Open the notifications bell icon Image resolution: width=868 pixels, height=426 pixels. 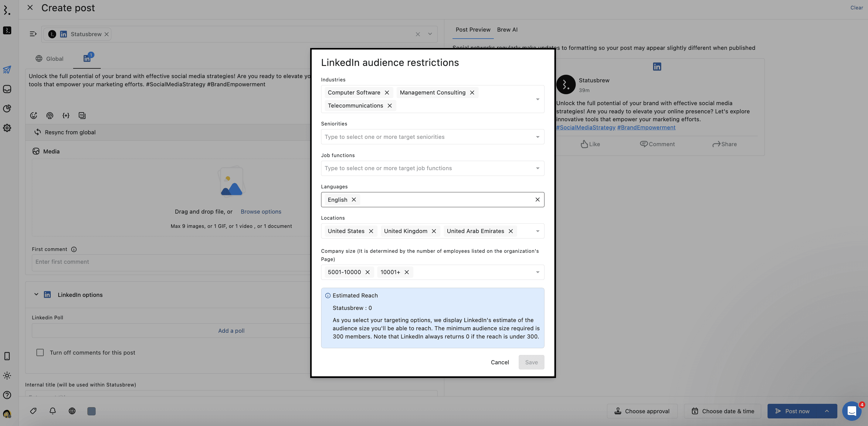point(53,411)
